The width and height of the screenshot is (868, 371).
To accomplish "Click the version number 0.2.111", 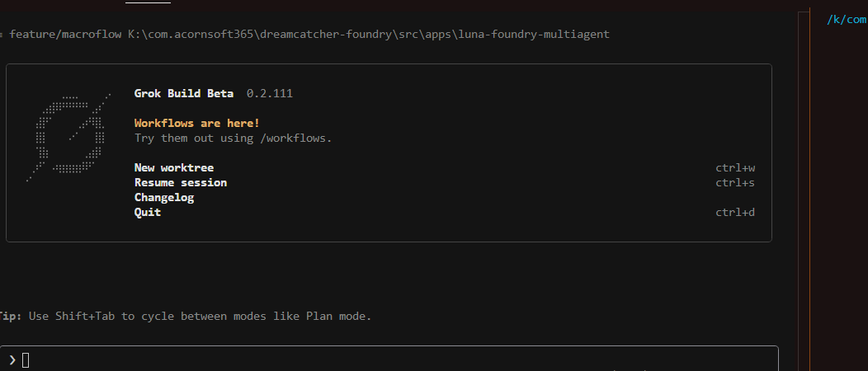I will [270, 93].
